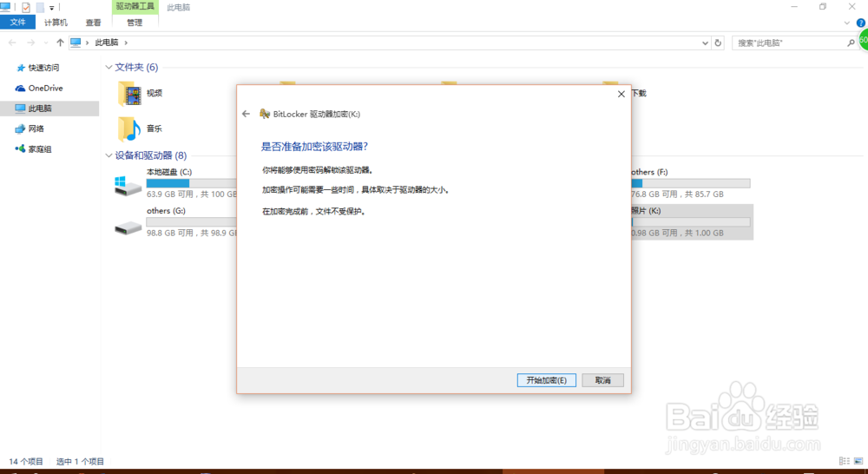Select the 音乐 (Music) folder icon
The height and width of the screenshot is (474, 868).
[x=129, y=128]
